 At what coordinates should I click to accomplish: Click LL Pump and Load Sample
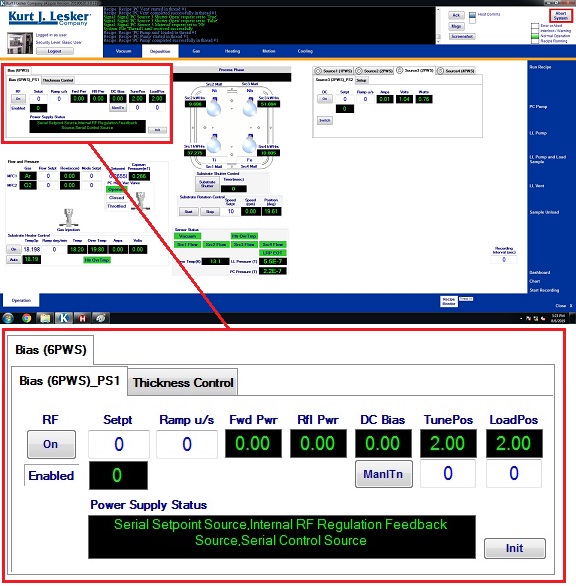(548, 159)
